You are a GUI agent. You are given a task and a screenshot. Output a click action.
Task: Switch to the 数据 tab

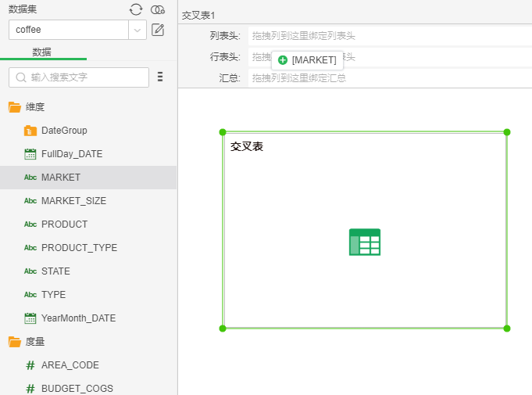[42, 52]
